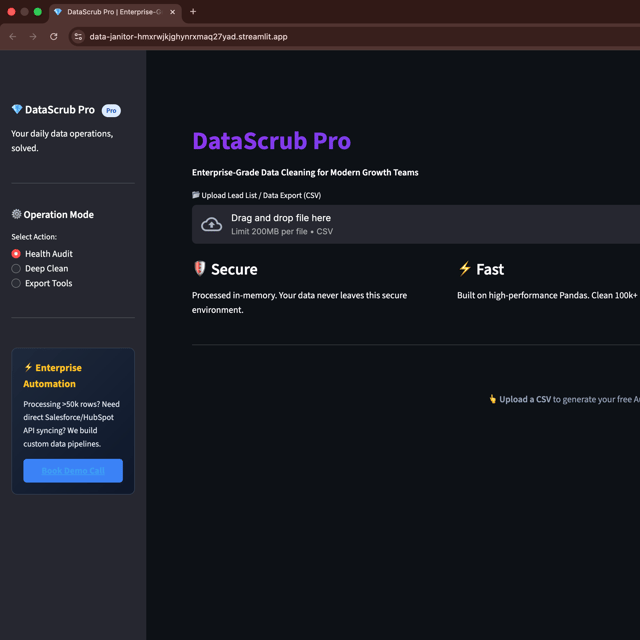The height and width of the screenshot is (640, 640).
Task: Click the cloud upload icon
Action: click(x=211, y=224)
